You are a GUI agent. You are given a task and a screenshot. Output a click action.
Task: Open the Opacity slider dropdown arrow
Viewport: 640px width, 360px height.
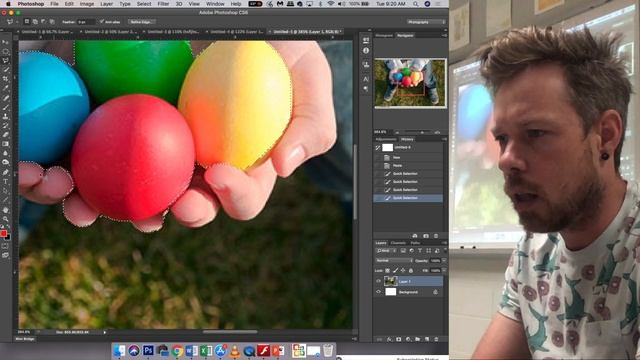(x=444, y=260)
